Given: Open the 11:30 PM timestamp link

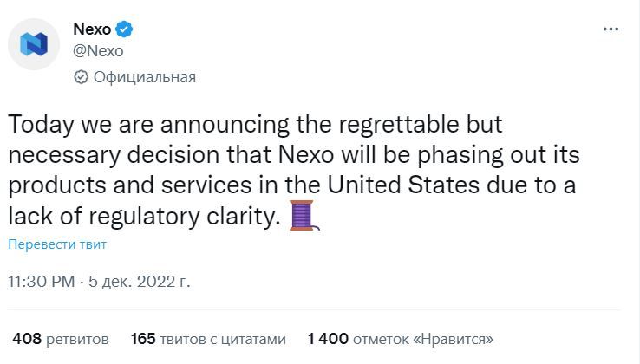Looking at the screenshot, I should click(x=42, y=282).
